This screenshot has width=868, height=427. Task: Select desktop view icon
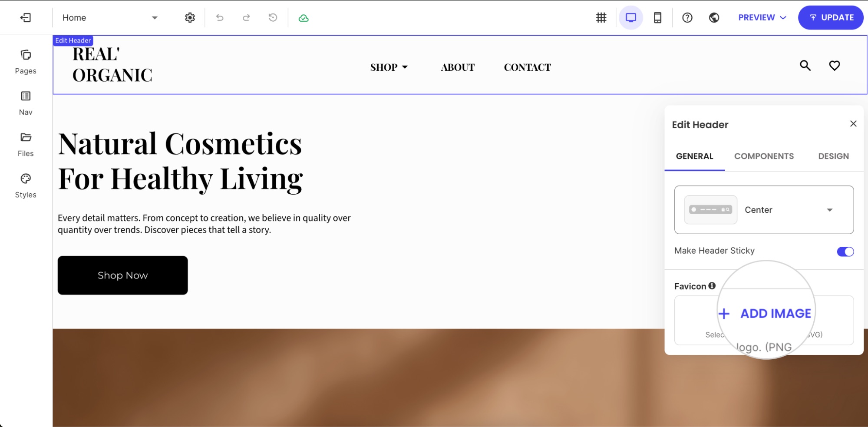click(630, 18)
